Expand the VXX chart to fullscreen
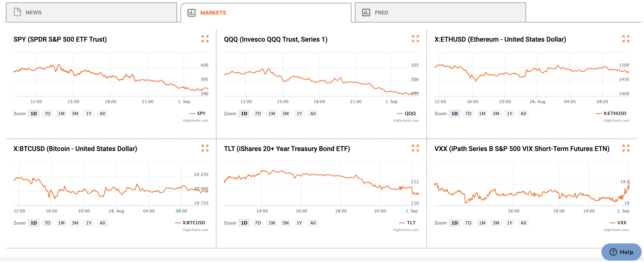Image resolution: width=644 pixels, height=262 pixels. coord(626,148)
